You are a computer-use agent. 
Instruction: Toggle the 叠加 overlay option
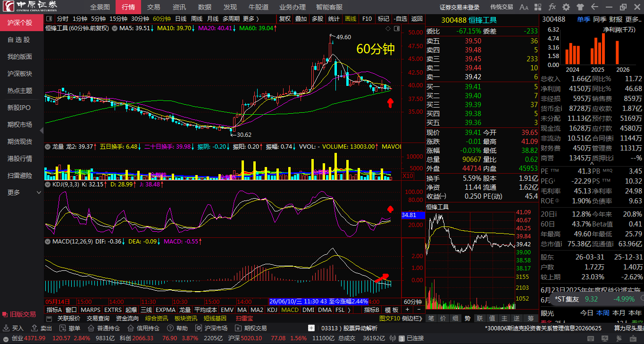coord(301,19)
